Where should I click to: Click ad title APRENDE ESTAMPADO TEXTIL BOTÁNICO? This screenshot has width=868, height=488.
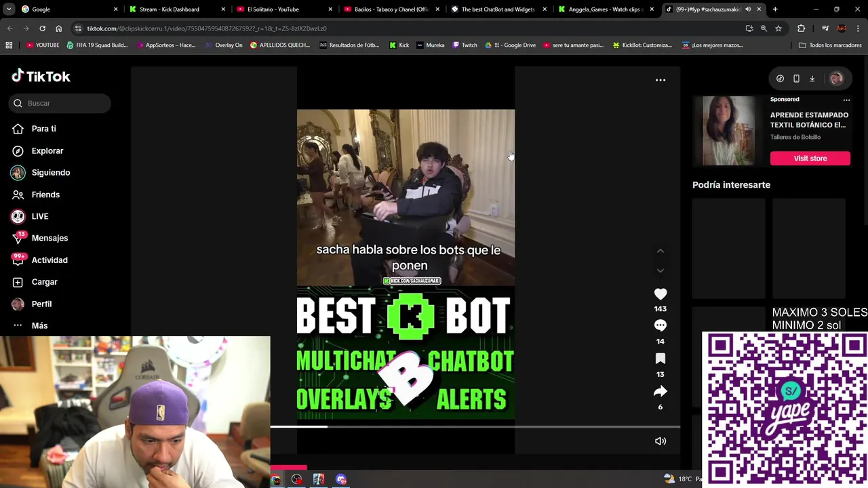point(809,120)
